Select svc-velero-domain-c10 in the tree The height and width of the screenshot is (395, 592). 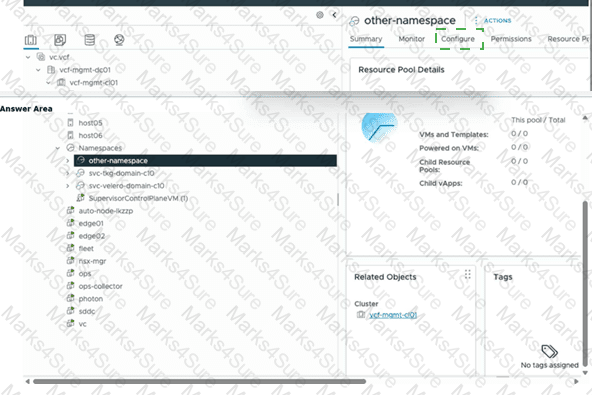click(x=126, y=186)
